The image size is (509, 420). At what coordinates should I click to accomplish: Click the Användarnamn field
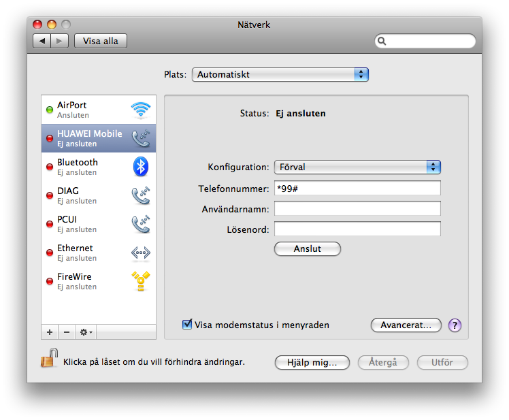357,208
